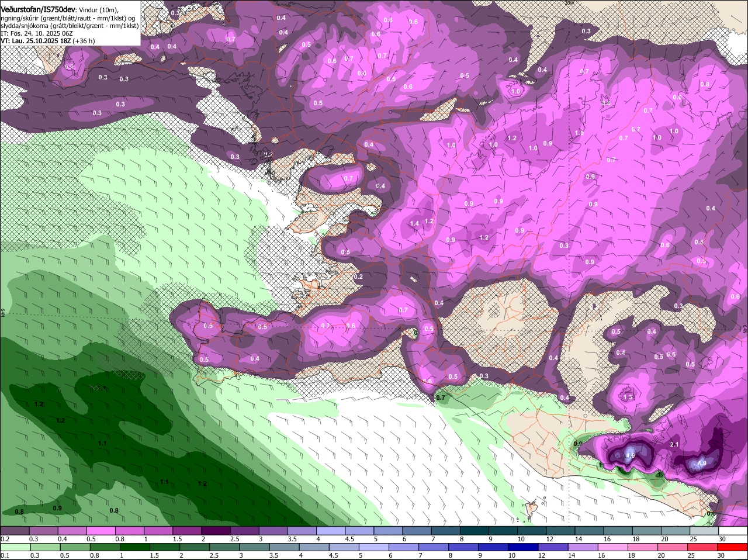The width and height of the screenshot is (748, 560).
Task: Select the 'IT: Fös. 24. 10. 2025 06Z' line
Action: (37, 33)
